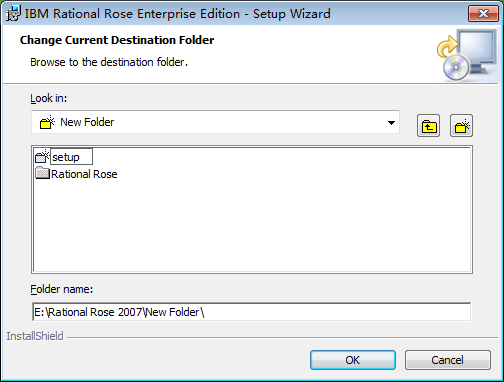Confirm with the OK button
Screen dimensions: 504x382
click(x=353, y=360)
